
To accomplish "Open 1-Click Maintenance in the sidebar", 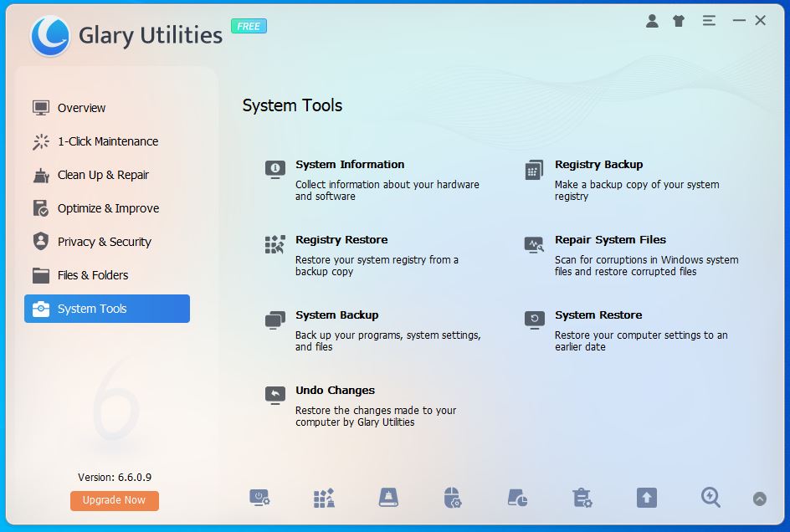I will (107, 141).
